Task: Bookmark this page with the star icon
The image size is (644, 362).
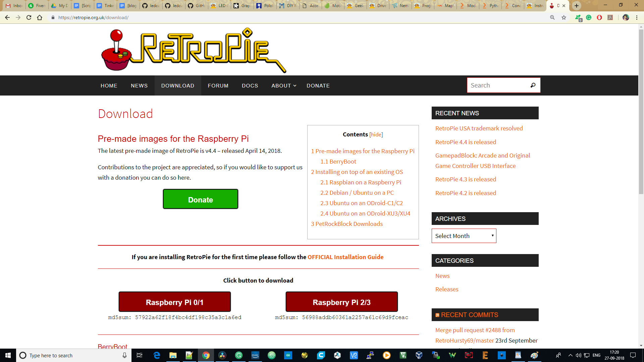Action: pyautogui.click(x=564, y=17)
